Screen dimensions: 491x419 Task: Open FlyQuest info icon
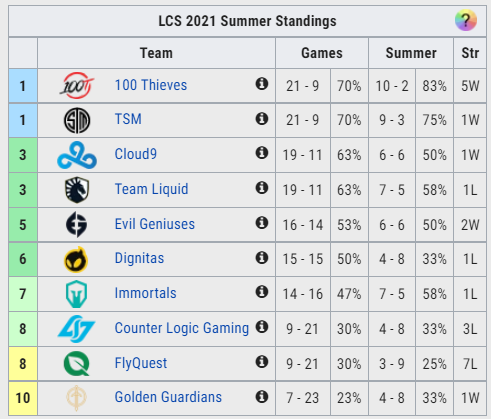[262, 362]
